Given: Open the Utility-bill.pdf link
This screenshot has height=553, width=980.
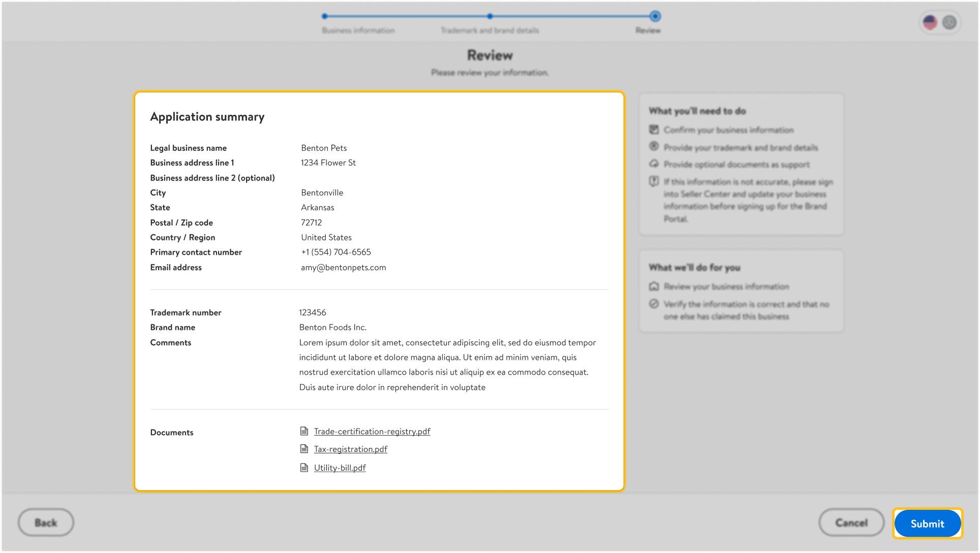Looking at the screenshot, I should click(340, 468).
